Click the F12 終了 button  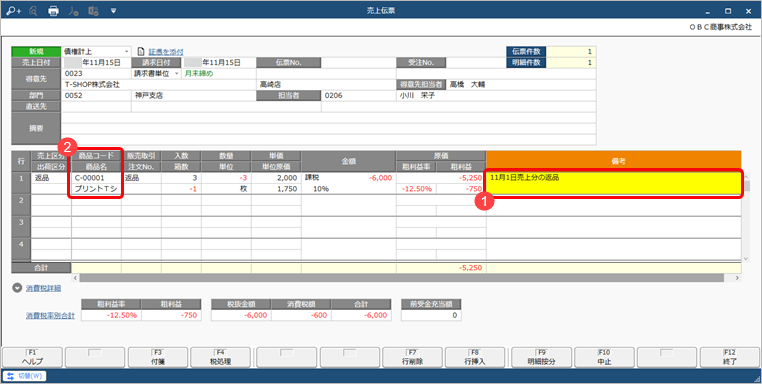(730, 357)
